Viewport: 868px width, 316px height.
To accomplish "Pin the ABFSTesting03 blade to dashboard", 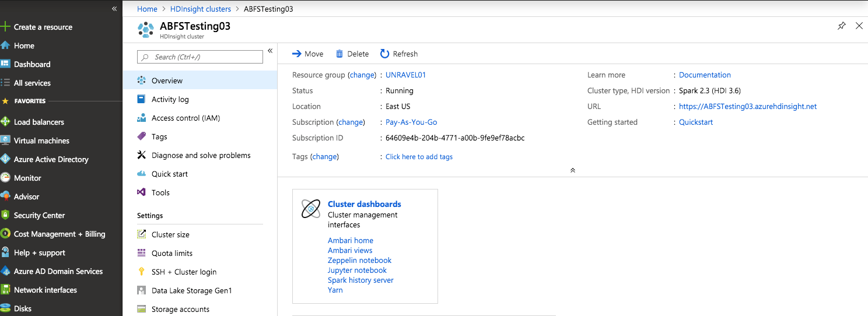I will click(x=841, y=26).
